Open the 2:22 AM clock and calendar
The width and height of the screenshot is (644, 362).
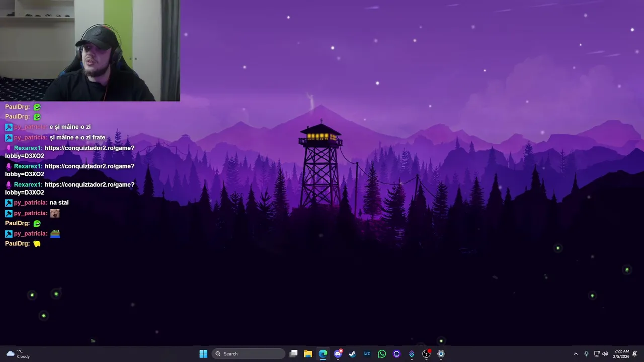coord(621,354)
